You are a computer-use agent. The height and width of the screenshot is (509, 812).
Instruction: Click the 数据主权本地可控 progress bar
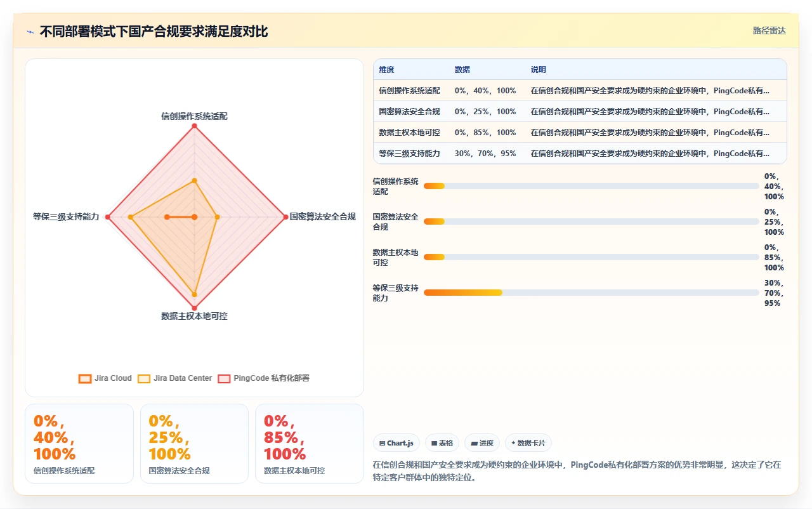click(591, 257)
